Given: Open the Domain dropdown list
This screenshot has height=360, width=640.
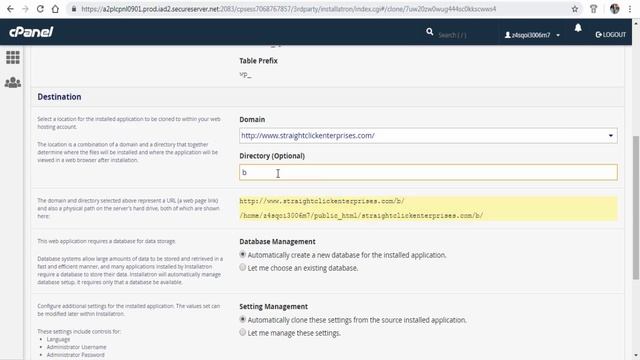Looking at the screenshot, I should (x=428, y=136).
